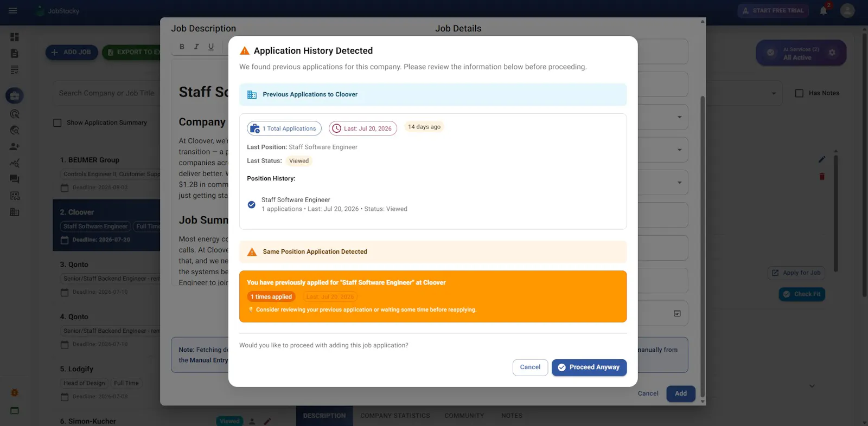Toggle Has Notes checkbox
The height and width of the screenshot is (426, 868).
[x=799, y=93]
